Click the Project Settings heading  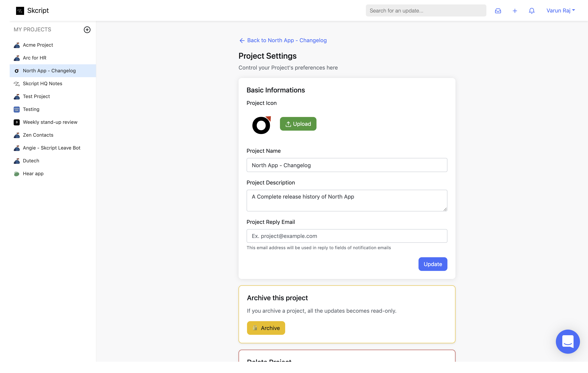pos(267,56)
